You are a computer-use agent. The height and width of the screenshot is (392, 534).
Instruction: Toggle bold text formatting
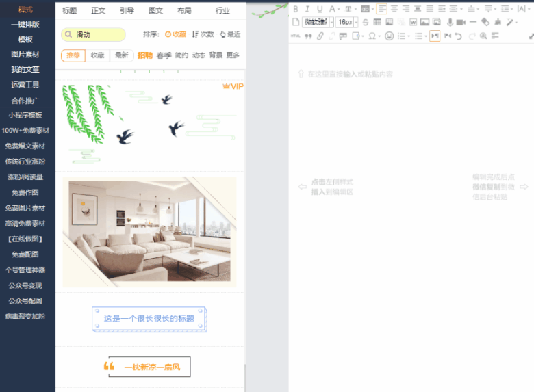296,9
